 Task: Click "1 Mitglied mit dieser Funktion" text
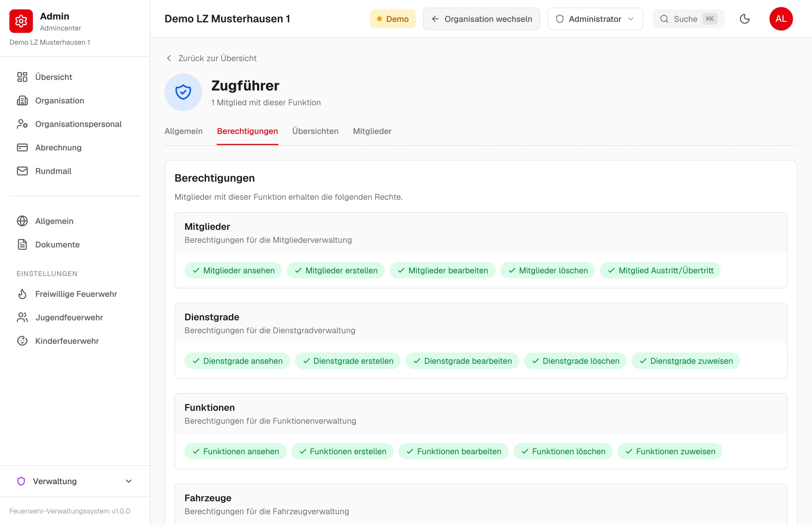(266, 102)
